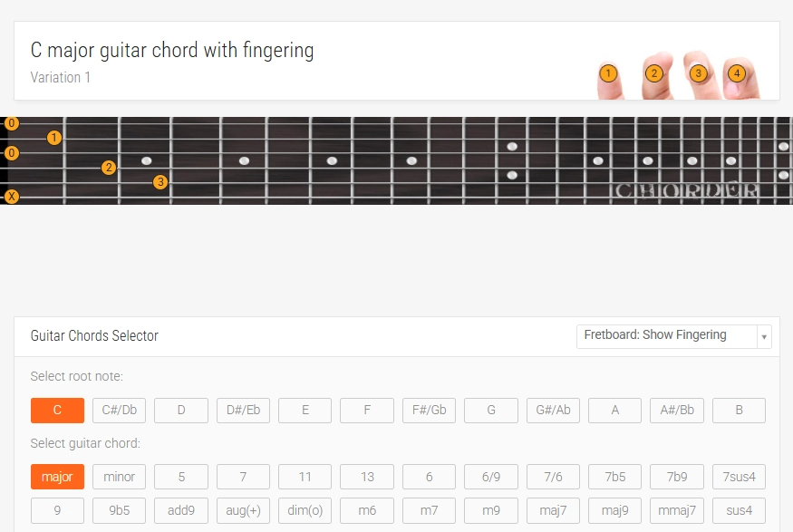Select root note B

click(x=739, y=411)
